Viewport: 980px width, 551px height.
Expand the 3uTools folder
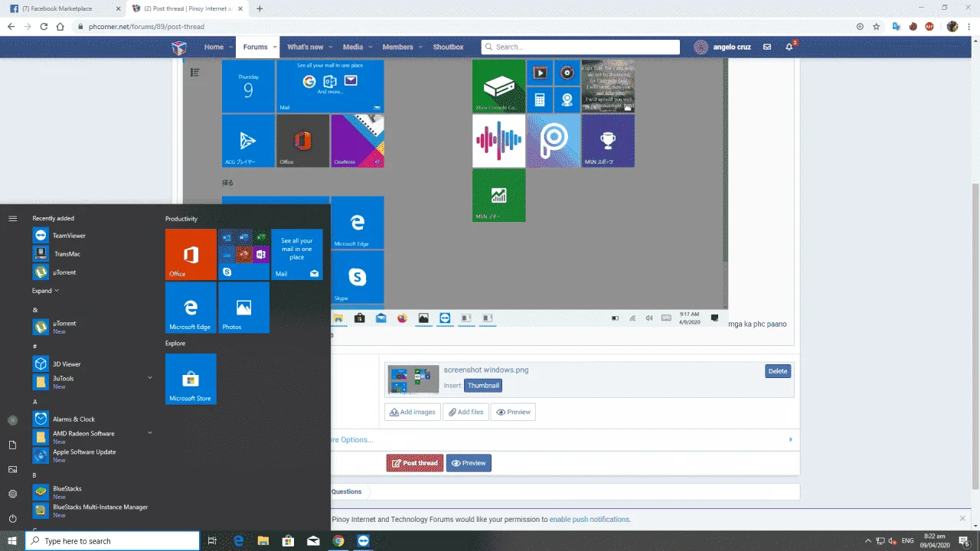150,377
